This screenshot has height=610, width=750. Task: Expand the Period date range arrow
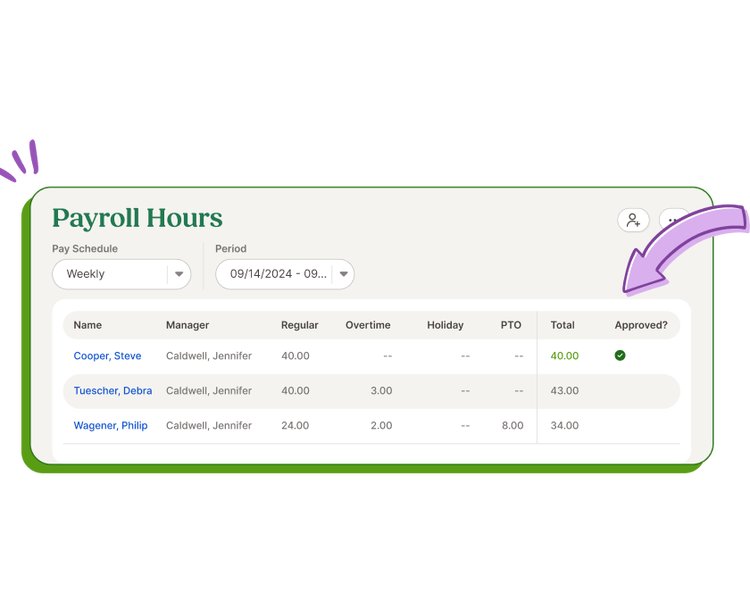pos(342,274)
